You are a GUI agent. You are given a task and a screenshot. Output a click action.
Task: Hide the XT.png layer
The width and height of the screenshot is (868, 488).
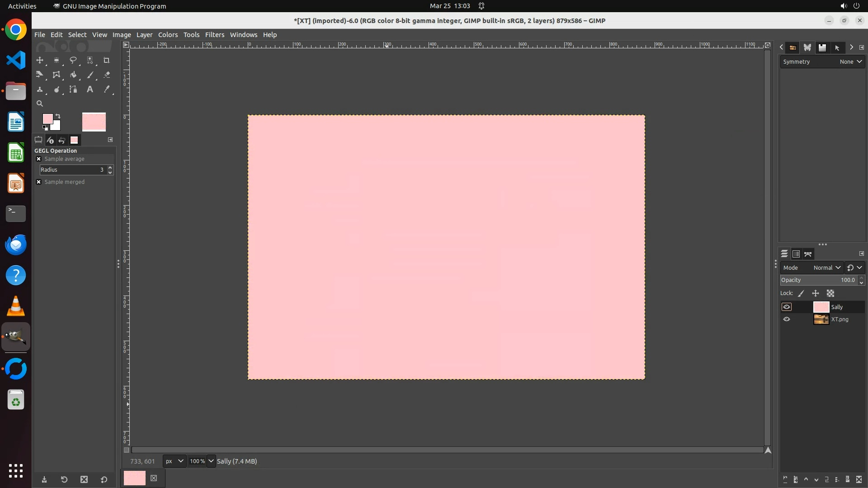[x=787, y=319]
